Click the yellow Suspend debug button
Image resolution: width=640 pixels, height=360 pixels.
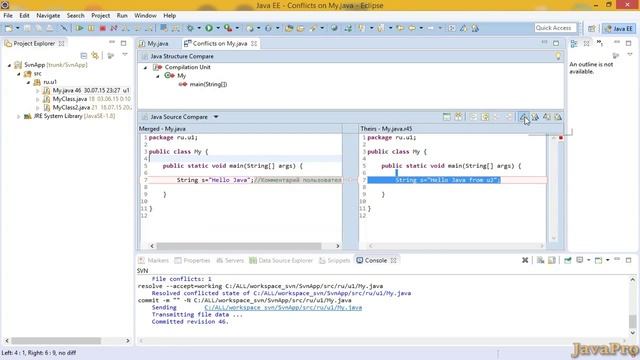click(x=91, y=28)
